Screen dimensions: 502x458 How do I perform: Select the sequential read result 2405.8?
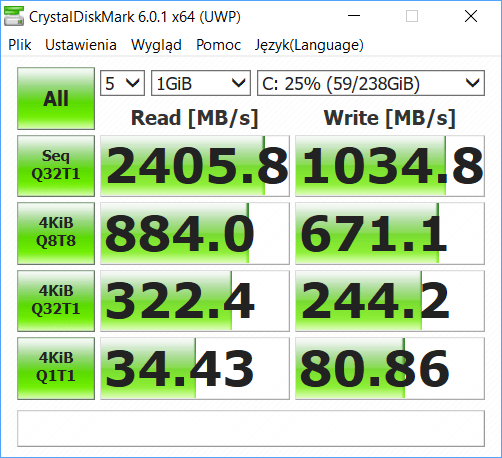(x=195, y=166)
